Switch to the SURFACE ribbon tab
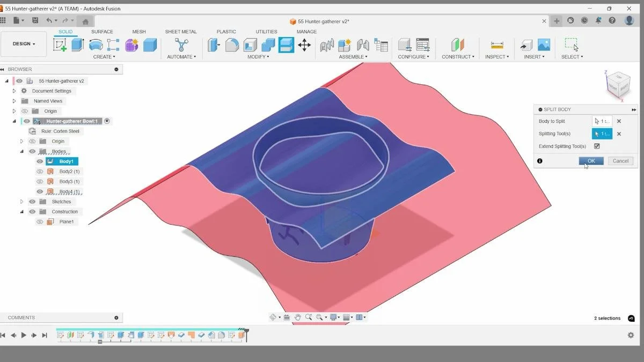Screen dimensions: 644x362 click(x=101, y=32)
